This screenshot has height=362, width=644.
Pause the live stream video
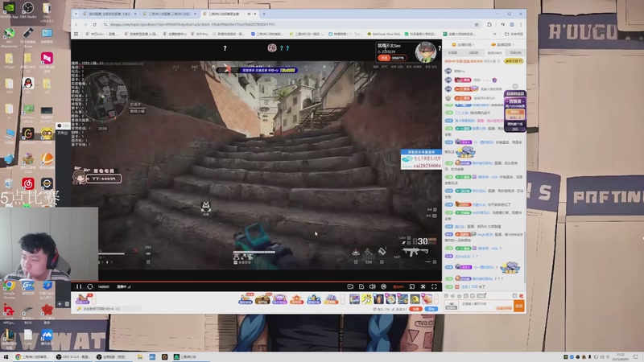pyautogui.click(x=79, y=286)
